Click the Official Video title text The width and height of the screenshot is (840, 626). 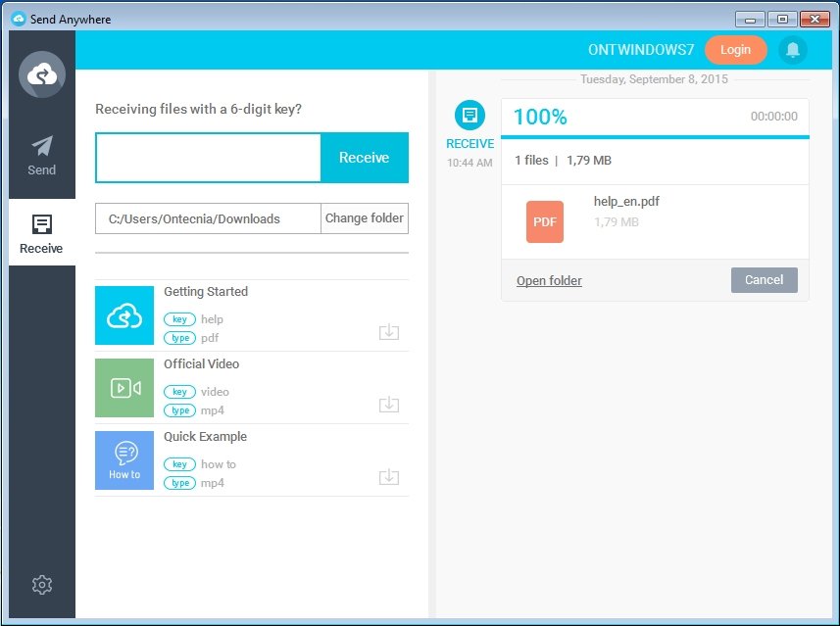point(202,364)
